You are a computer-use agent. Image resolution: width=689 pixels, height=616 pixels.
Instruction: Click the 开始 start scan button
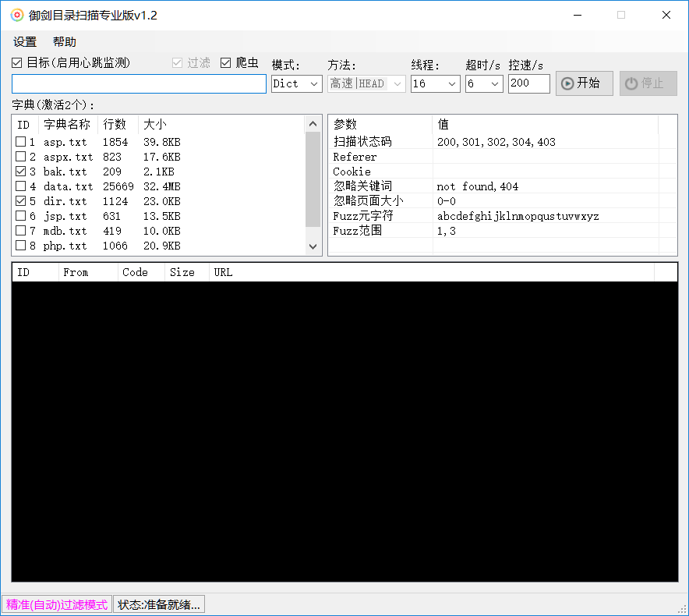584,83
